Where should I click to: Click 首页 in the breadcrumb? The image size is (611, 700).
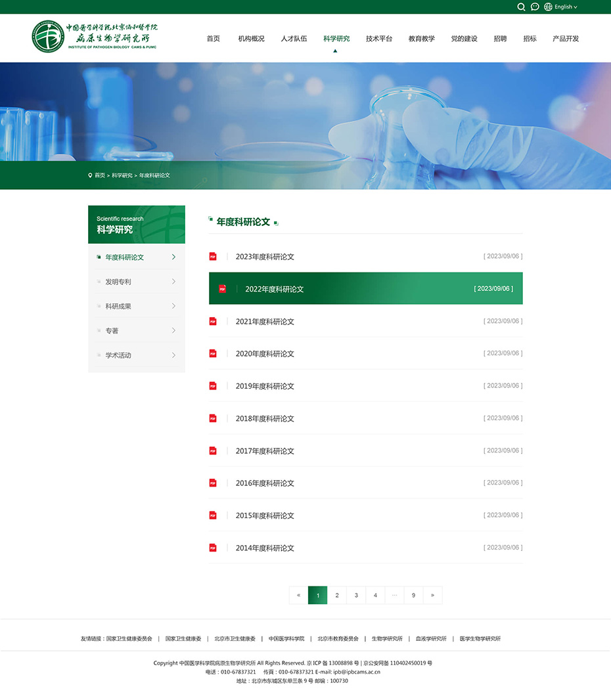[x=99, y=175]
